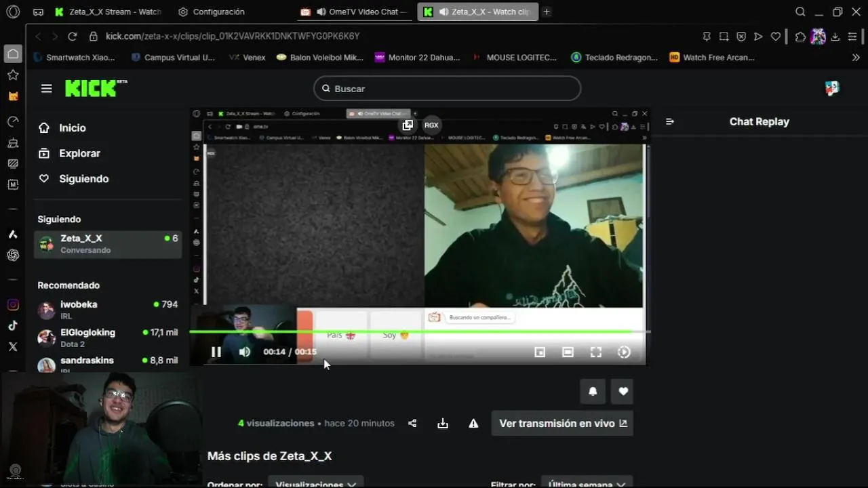The width and height of the screenshot is (868, 488).
Task: Click the pin icon in the address bar
Action: 707,37
